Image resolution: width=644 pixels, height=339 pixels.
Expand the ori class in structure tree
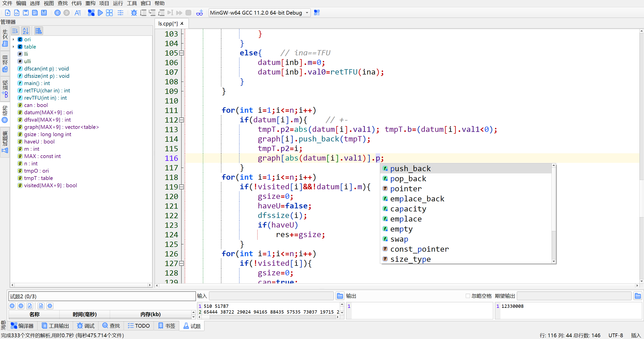(x=13, y=39)
